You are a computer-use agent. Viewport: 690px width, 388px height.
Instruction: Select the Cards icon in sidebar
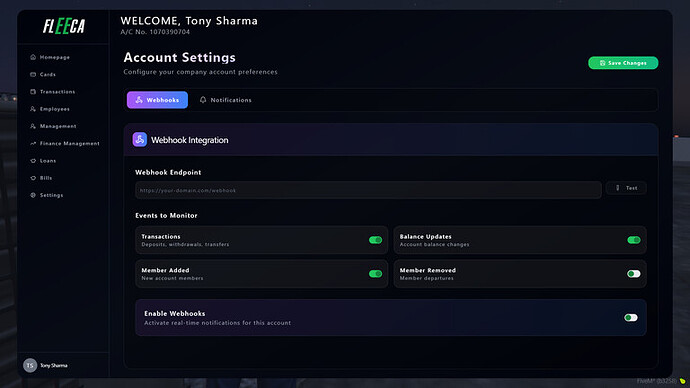[x=33, y=74]
